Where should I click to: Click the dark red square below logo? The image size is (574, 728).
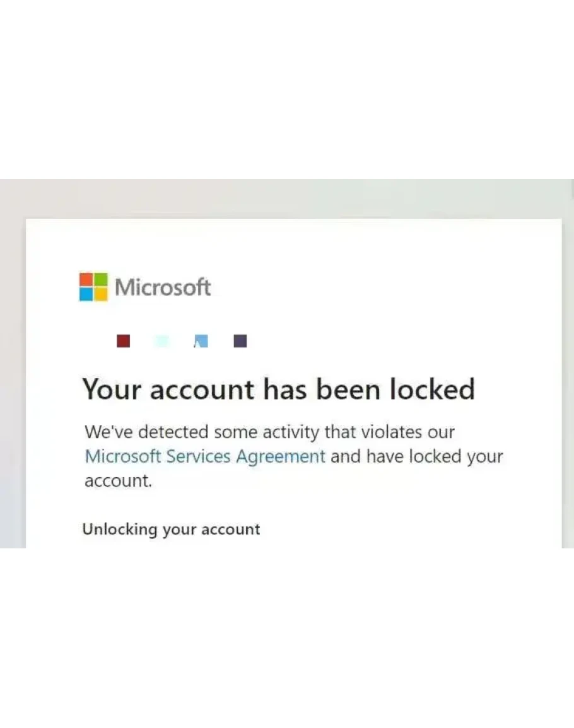coord(124,341)
